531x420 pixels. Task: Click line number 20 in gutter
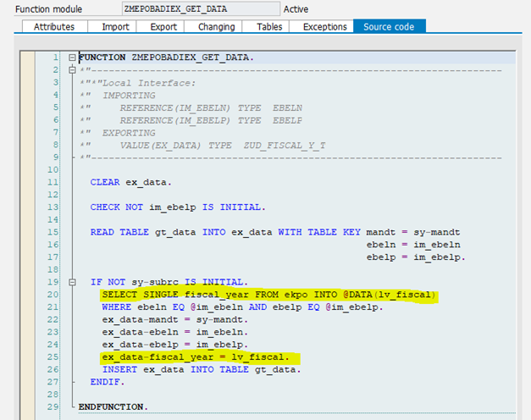[53, 295]
